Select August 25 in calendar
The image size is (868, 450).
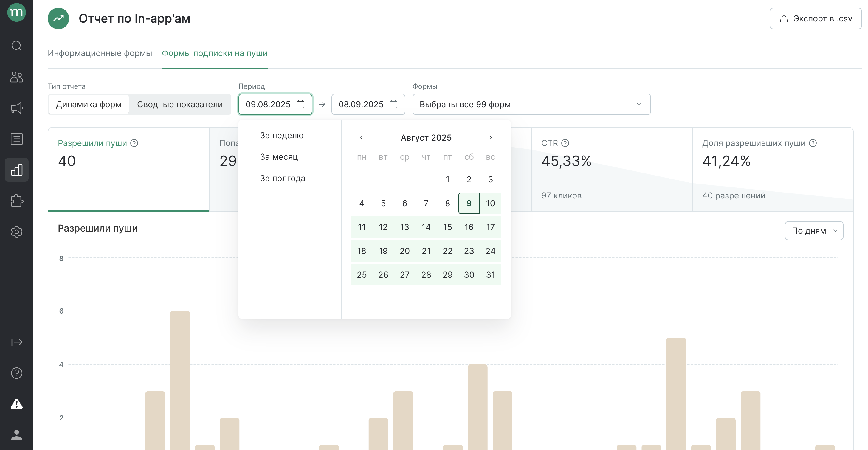[x=362, y=275]
